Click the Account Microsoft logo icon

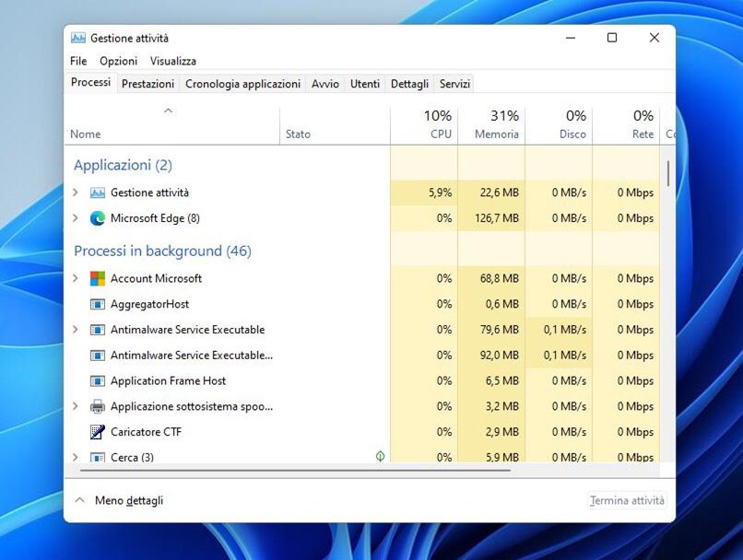coord(97,278)
